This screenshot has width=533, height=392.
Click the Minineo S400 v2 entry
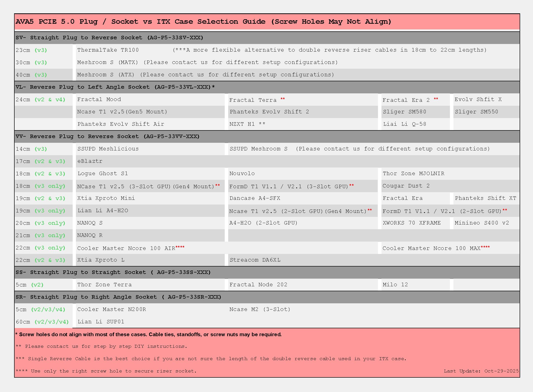[x=482, y=223]
